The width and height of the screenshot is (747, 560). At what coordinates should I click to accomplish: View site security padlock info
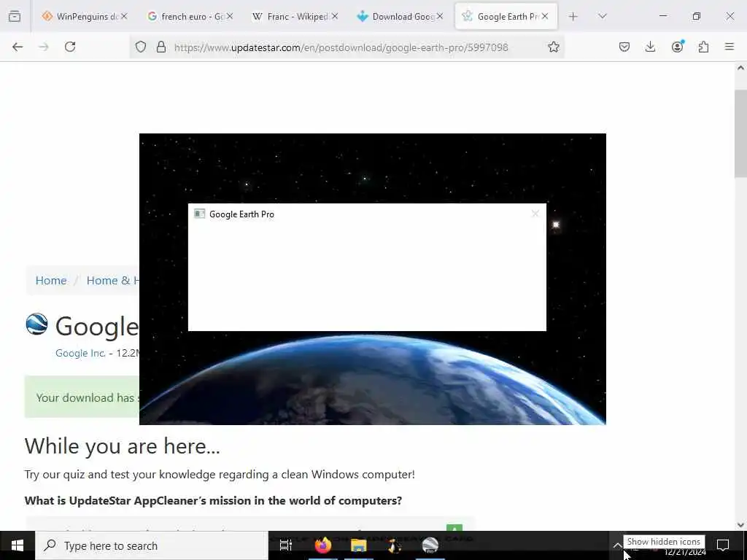click(161, 47)
